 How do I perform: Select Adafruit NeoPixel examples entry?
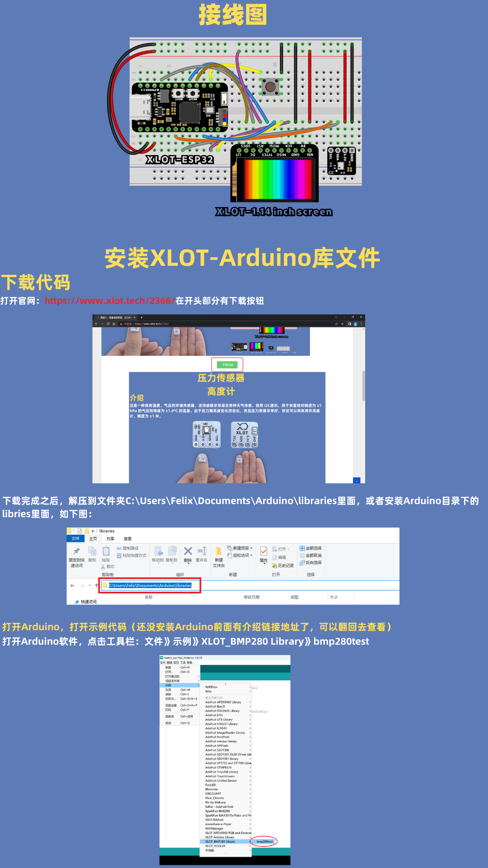coord(225,737)
